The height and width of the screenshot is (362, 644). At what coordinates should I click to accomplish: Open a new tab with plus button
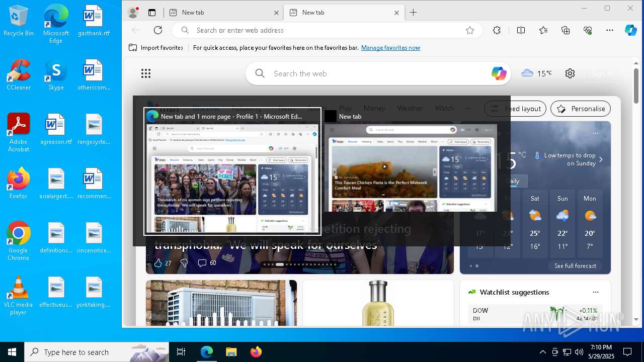414,13
